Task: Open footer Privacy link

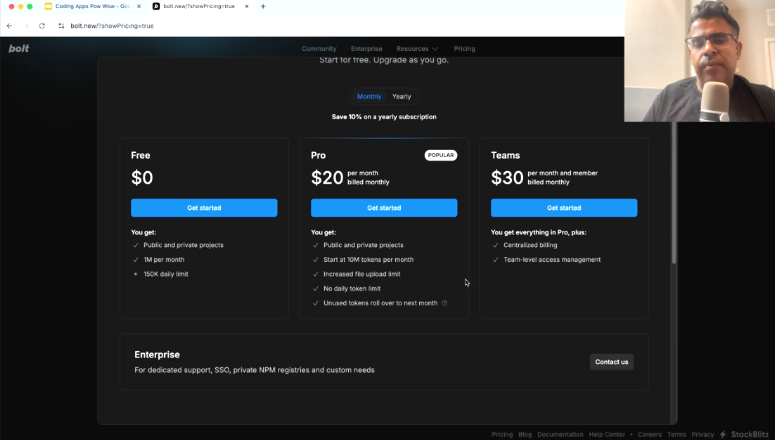Action: 702,435
